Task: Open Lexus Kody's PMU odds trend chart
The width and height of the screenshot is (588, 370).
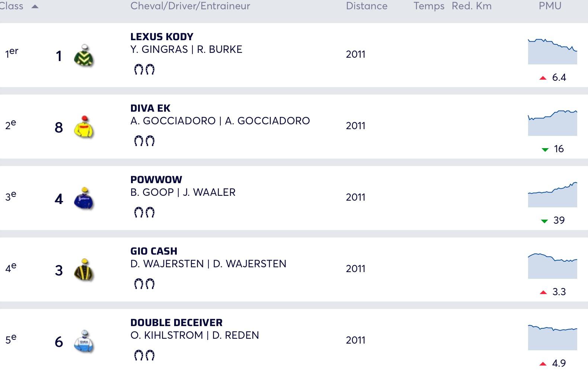Action: pyautogui.click(x=552, y=51)
